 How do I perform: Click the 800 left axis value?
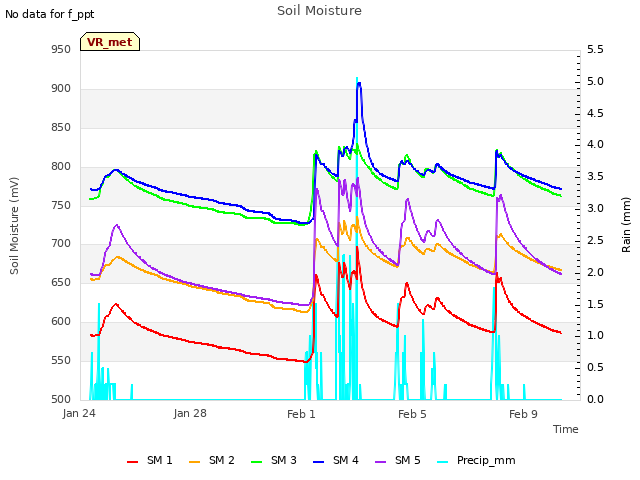pyautogui.click(x=61, y=167)
